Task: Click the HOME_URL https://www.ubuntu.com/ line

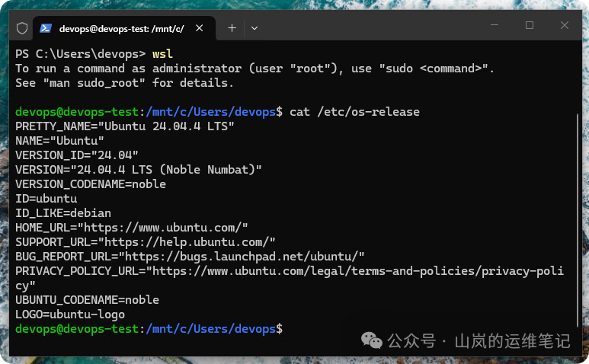Action: pyautogui.click(x=132, y=228)
